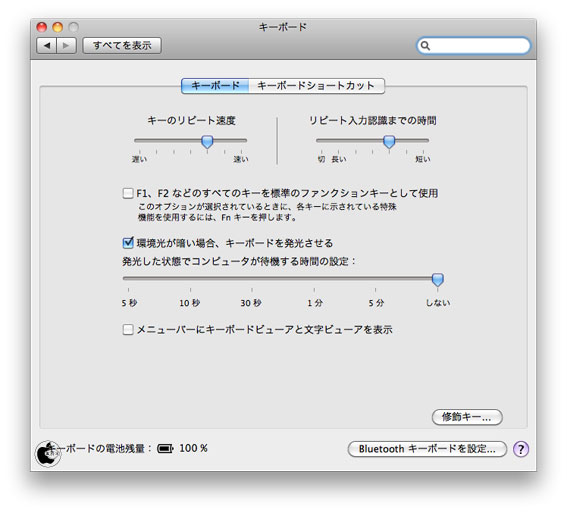Click Bluetooth キーボードを設定 button

coord(427,449)
